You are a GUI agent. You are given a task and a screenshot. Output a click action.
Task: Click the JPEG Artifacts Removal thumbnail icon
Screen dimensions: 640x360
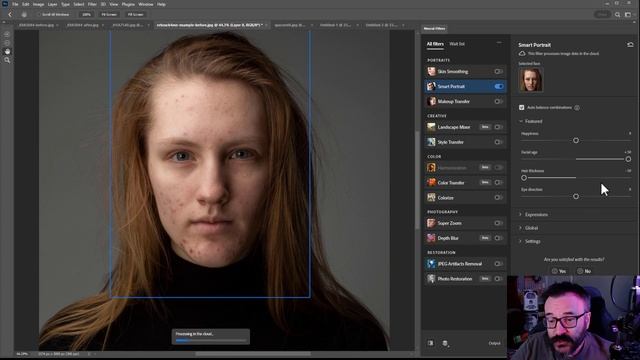click(x=431, y=264)
